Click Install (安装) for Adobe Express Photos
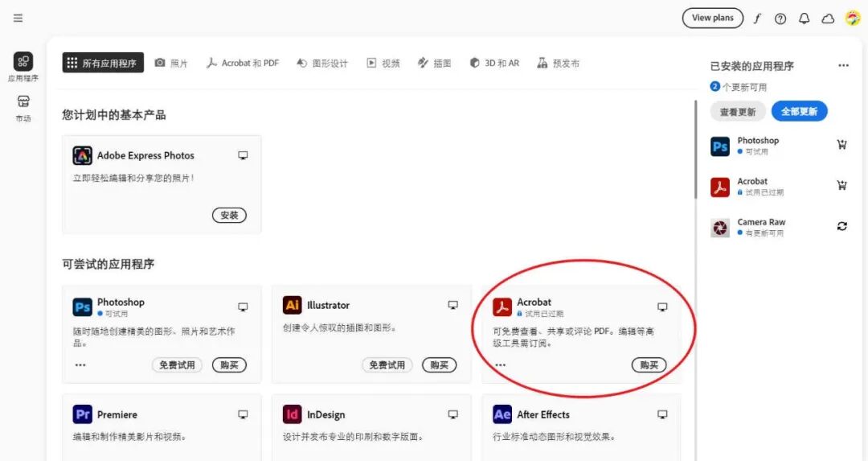This screenshot has width=868, height=461. tap(229, 215)
